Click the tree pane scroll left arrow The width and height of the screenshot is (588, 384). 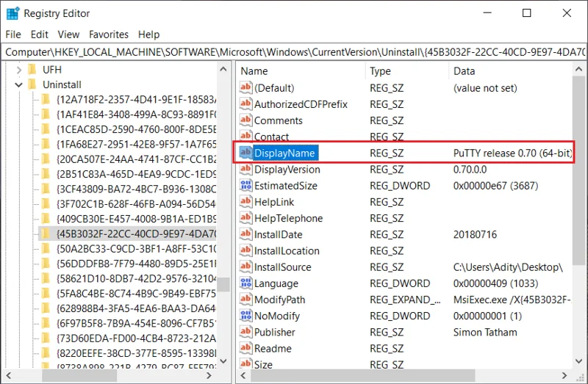pyautogui.click(x=9, y=375)
